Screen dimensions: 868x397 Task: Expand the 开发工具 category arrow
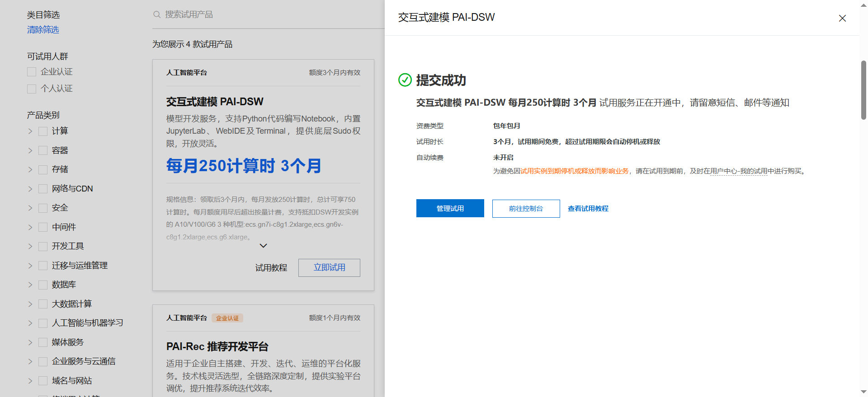click(30, 246)
